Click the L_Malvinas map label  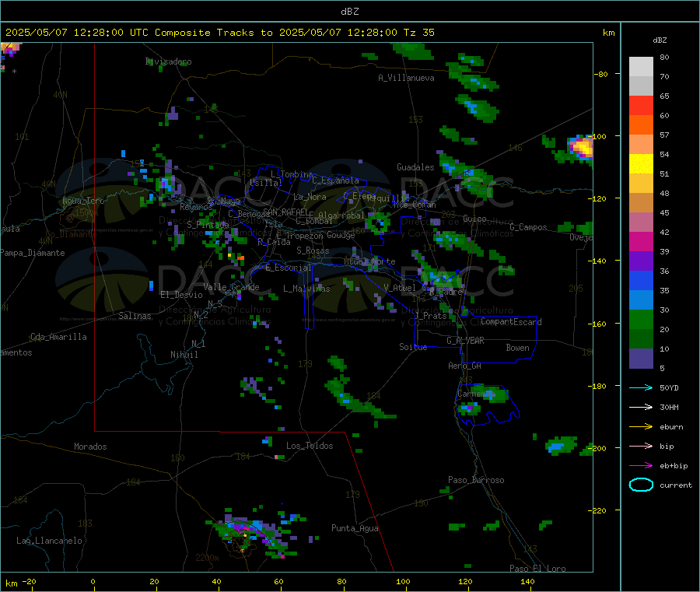point(306,289)
